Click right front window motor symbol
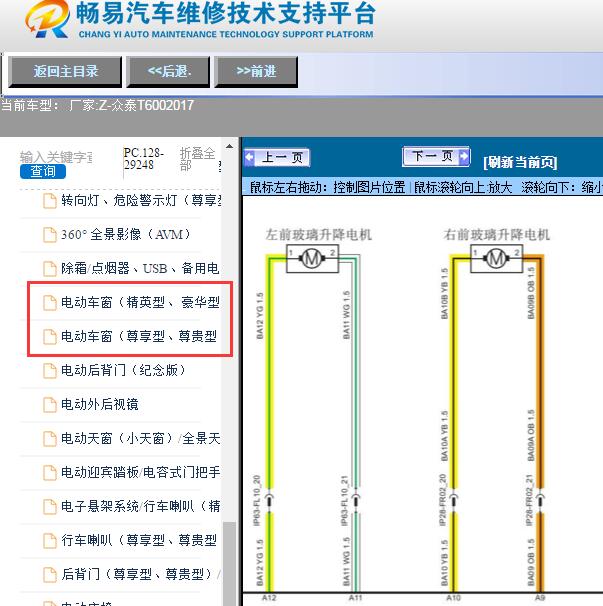Viewport: 603px width, 606px height. pos(496,259)
